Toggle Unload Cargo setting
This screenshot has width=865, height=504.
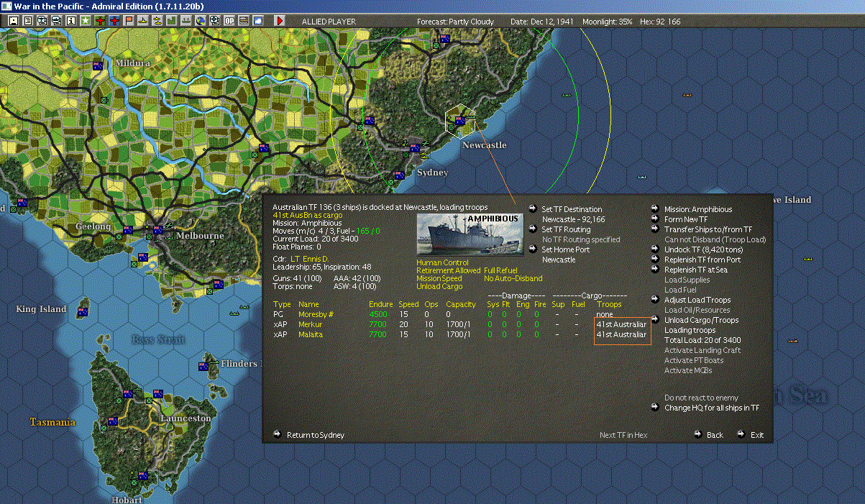coord(439,287)
